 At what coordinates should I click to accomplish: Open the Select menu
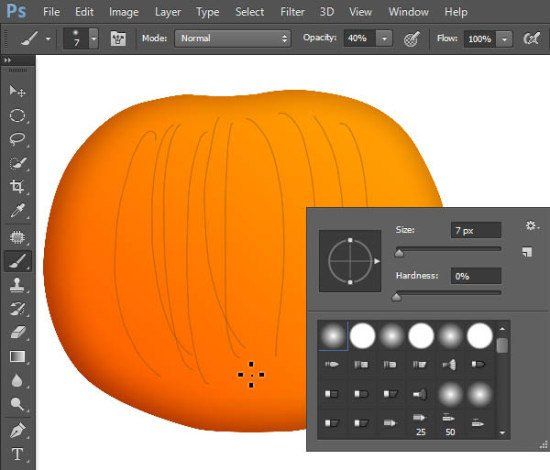point(249,12)
